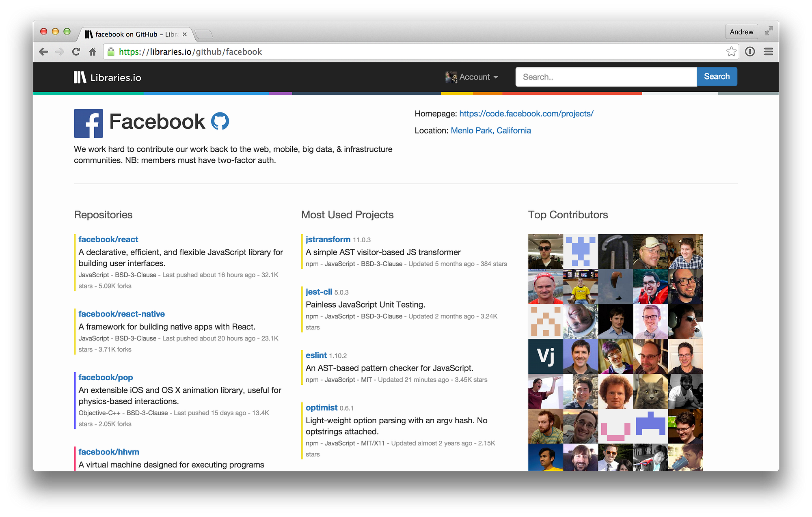Screen dimensions: 812x517
Task: Click the Facebook logo image
Action: click(x=89, y=123)
